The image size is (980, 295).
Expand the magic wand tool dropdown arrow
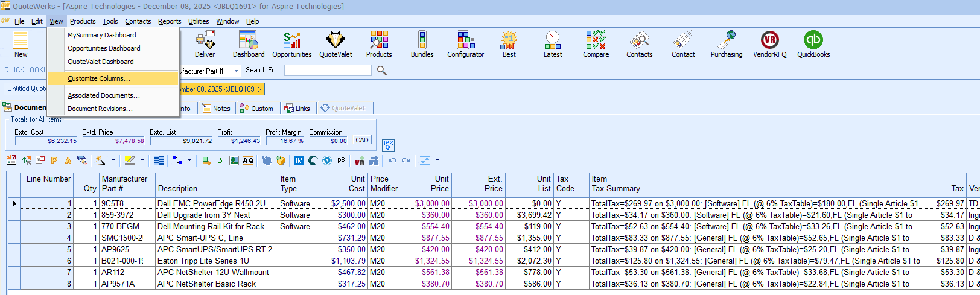pyautogui.click(x=113, y=160)
